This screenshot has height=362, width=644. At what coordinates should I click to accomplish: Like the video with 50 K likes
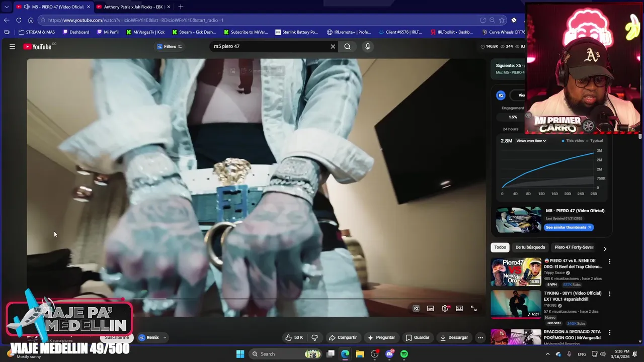tap(294, 337)
